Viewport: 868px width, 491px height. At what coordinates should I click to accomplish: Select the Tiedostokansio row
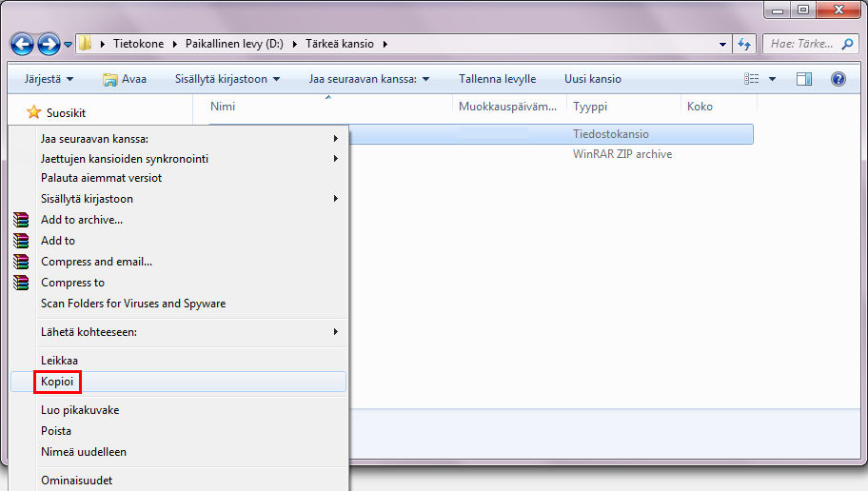pyautogui.click(x=551, y=134)
